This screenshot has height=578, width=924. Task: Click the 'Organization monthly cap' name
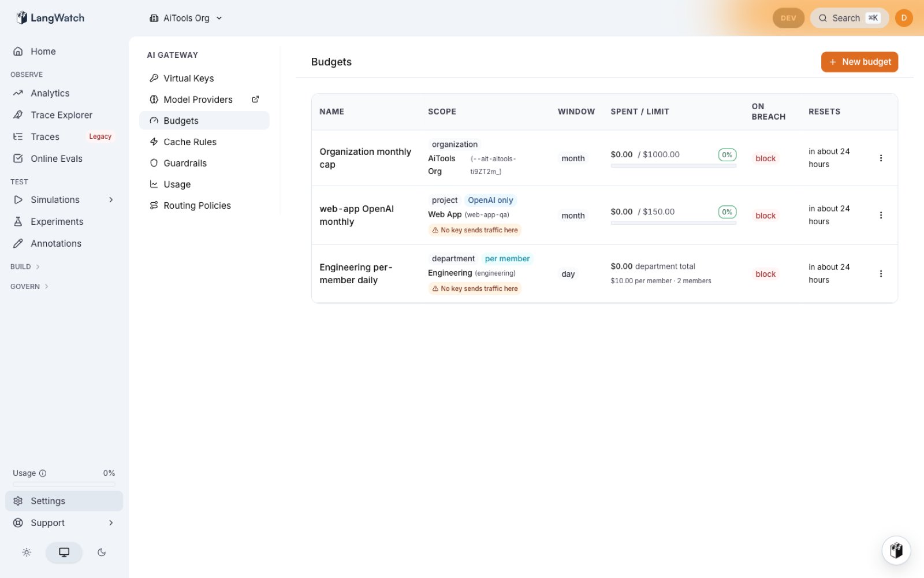(366, 158)
